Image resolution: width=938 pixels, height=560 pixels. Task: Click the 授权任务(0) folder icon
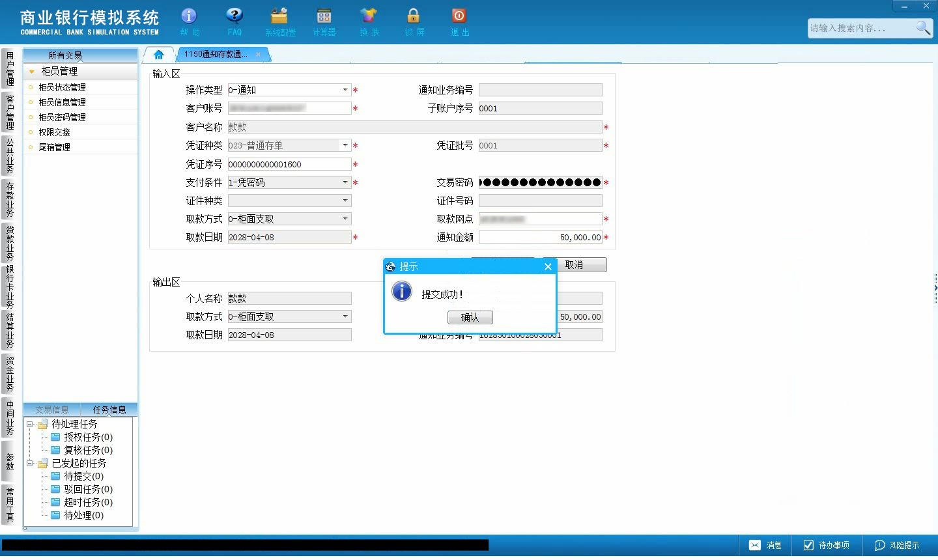point(55,437)
